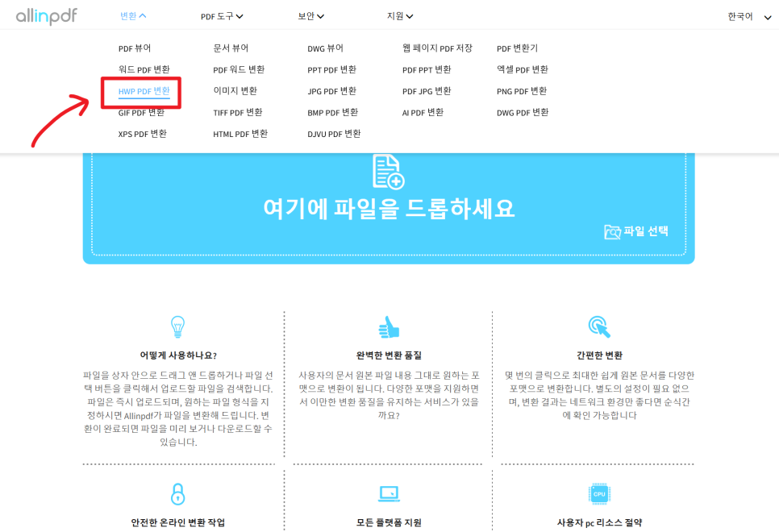The height and width of the screenshot is (532, 779).
Task: Open the 보안 dropdown menu
Action: (x=311, y=16)
